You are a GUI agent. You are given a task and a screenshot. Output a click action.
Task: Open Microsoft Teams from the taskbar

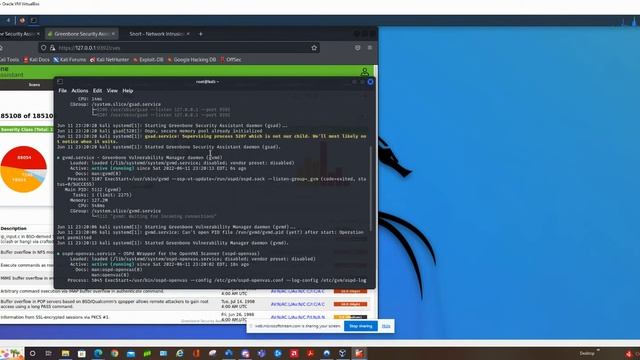click(261, 353)
